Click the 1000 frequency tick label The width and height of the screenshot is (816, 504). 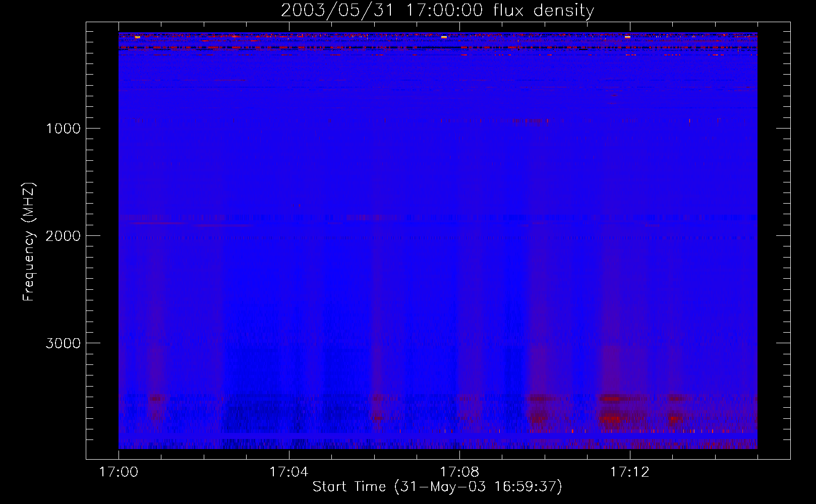[63, 129]
